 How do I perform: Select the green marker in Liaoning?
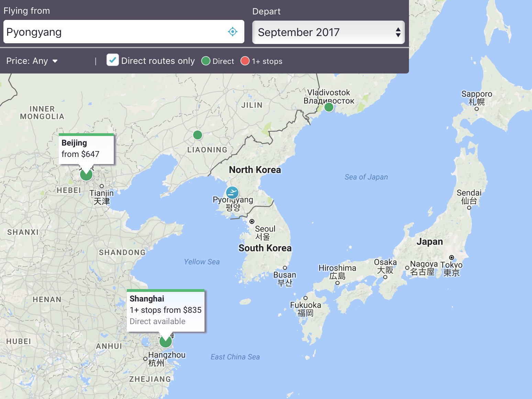tap(198, 135)
